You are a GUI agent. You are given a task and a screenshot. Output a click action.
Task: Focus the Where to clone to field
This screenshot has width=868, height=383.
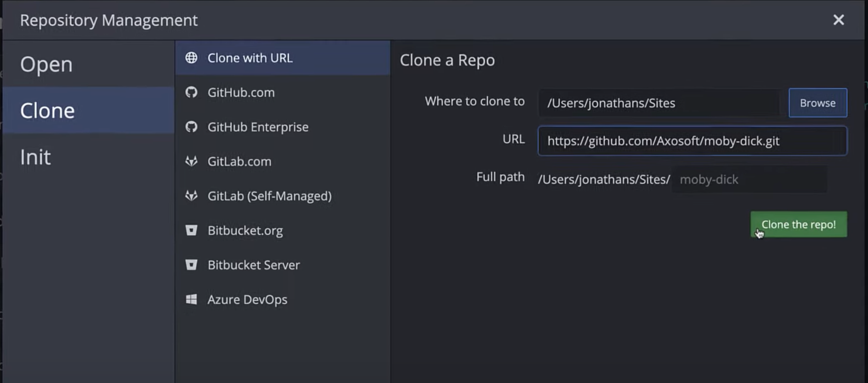[x=660, y=103]
